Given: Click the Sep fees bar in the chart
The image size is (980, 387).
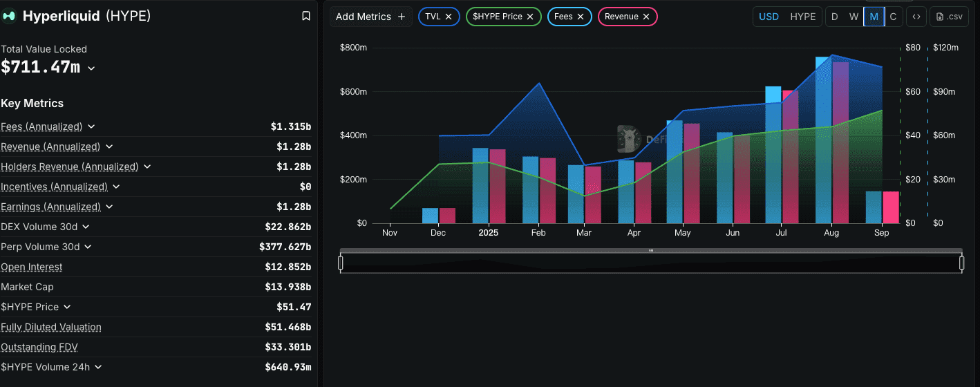Looking at the screenshot, I should click(x=874, y=207).
